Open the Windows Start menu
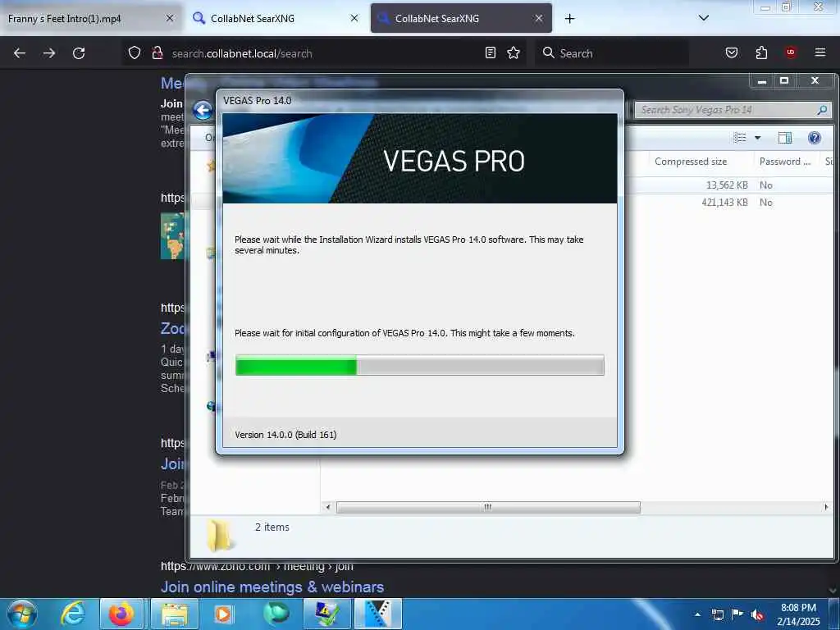The width and height of the screenshot is (840, 630). pos(22,614)
